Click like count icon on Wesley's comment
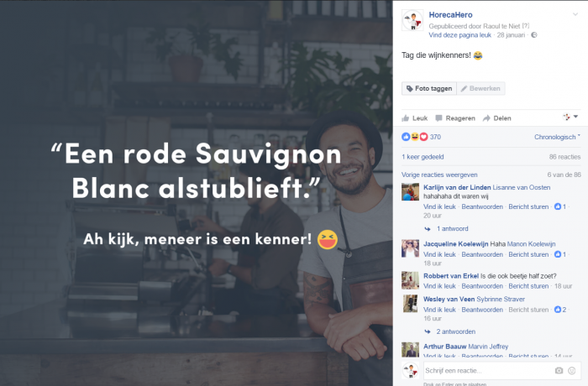 558,310
